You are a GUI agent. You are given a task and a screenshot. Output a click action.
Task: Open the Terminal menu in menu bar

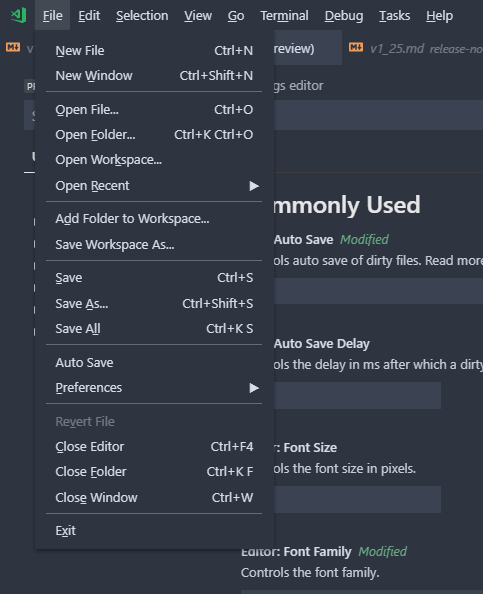click(284, 16)
